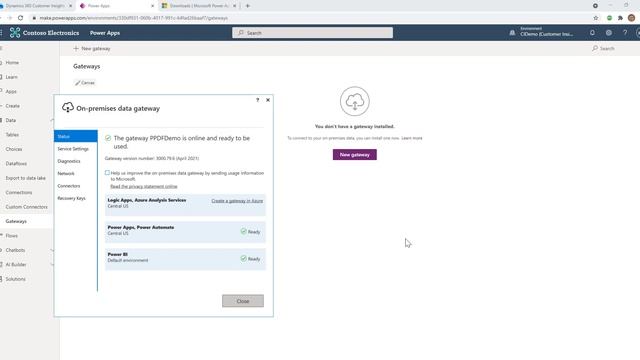The width and height of the screenshot is (640, 360).
Task: Close the on-premises data gateway dialog with X
Action: (268, 100)
